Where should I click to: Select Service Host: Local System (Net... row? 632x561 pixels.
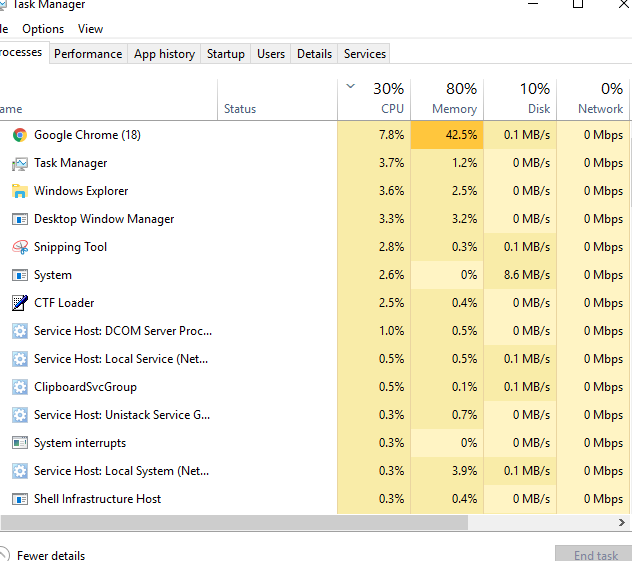[314, 471]
